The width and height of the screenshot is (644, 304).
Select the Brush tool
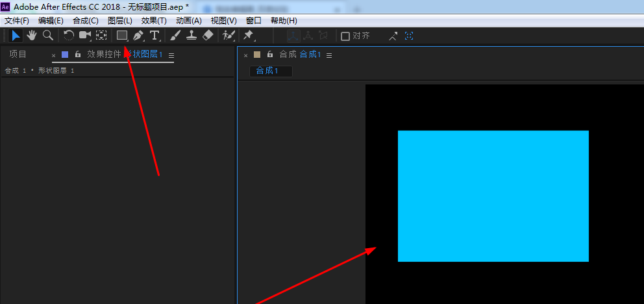(x=175, y=36)
